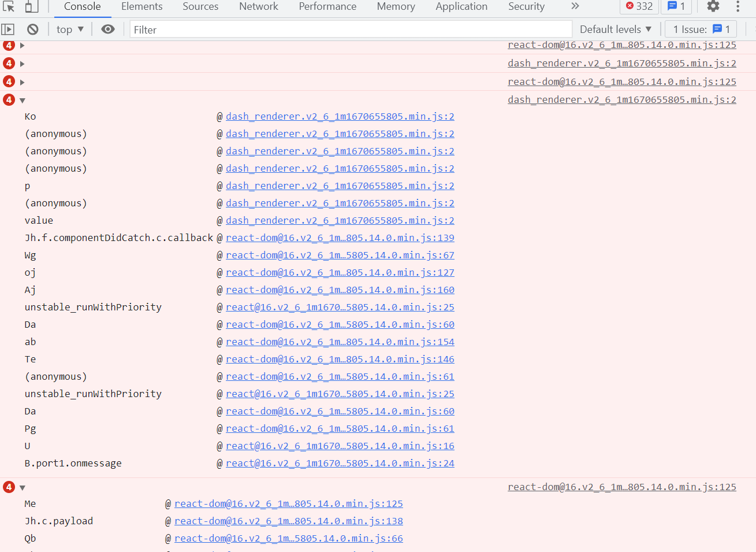Activate the inspect element picker icon
Image resolution: width=756 pixels, height=552 pixels.
pyautogui.click(x=9, y=6)
